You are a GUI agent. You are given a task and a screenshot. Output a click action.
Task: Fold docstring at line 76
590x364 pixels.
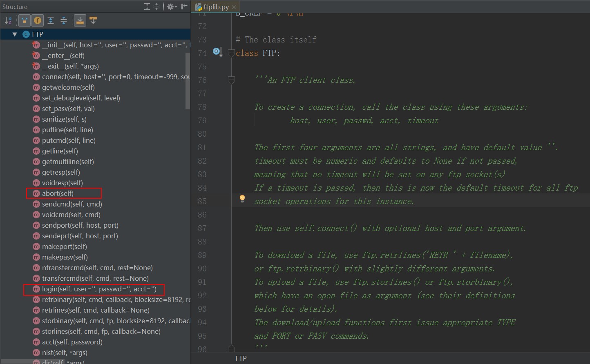pos(231,80)
